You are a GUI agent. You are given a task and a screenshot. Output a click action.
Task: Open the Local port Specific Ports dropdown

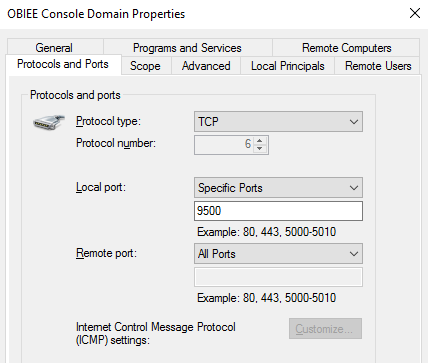click(278, 188)
